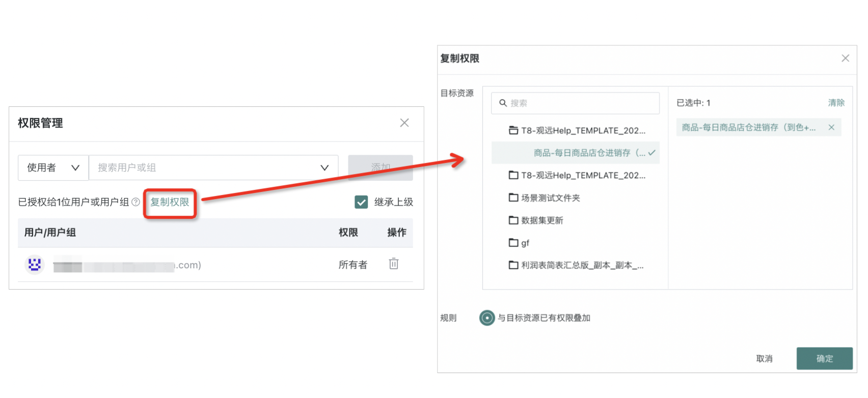This screenshot has height=398, width=868.
Task: Click the 复制权限 link
Action: [170, 202]
